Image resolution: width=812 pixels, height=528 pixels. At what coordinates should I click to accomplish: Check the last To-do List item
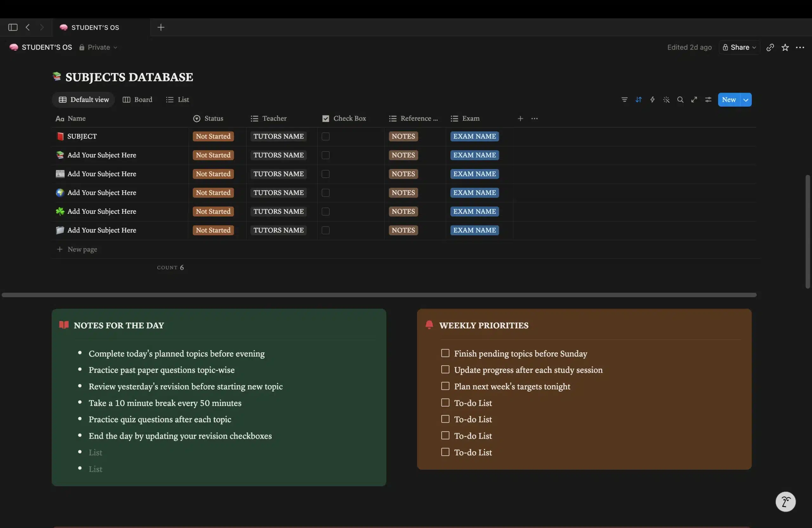tap(445, 452)
